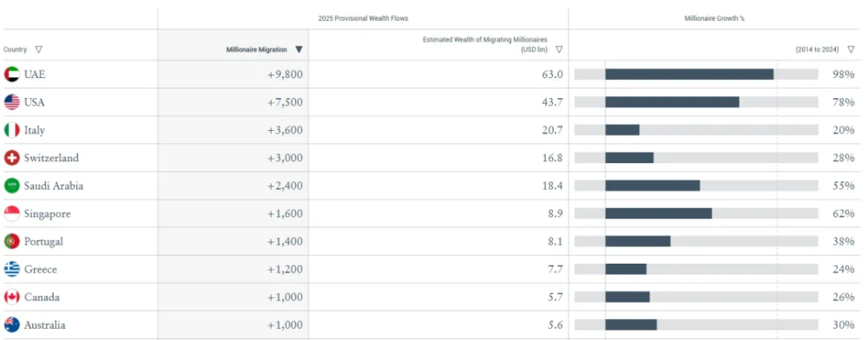Click the Singapore country name

pos(48,214)
